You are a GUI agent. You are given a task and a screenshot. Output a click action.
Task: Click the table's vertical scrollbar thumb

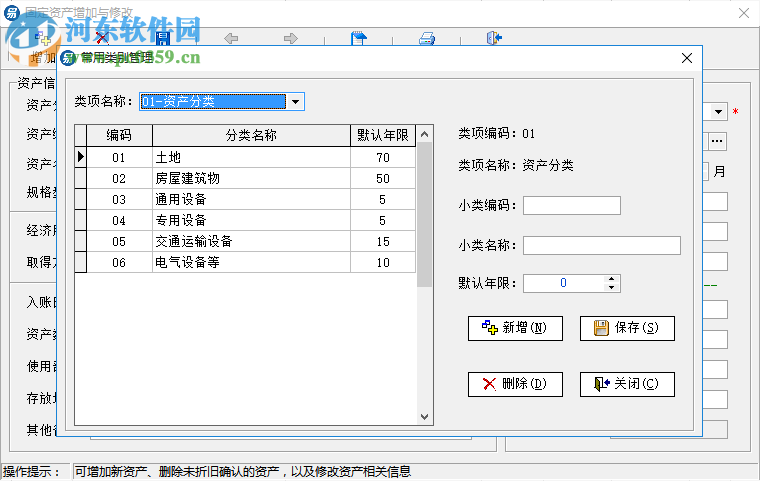(425, 214)
